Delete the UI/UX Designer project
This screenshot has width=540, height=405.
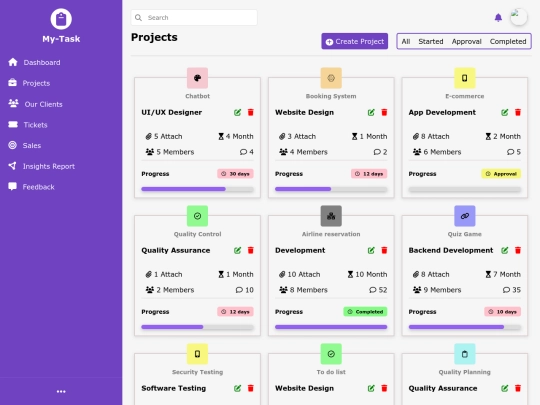coord(251,112)
